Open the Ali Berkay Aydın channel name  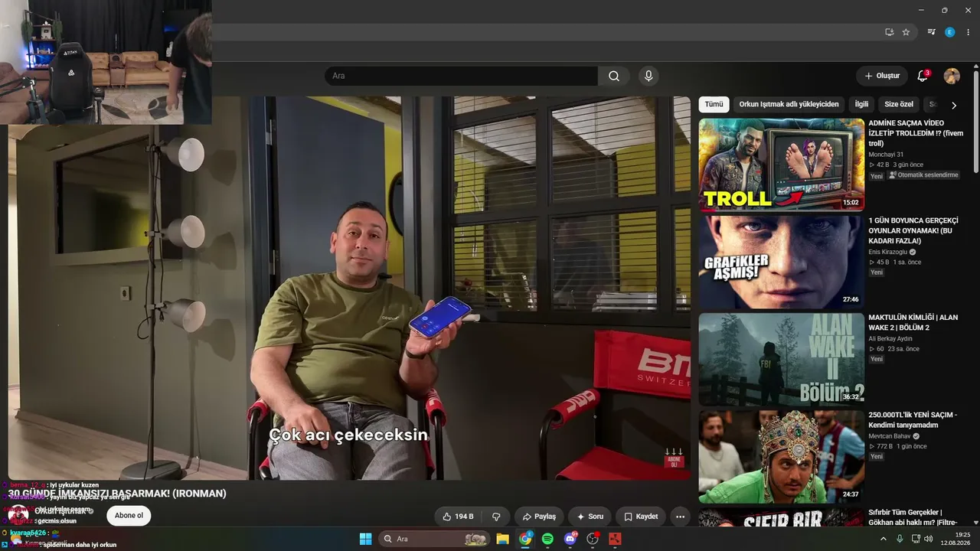pos(890,338)
